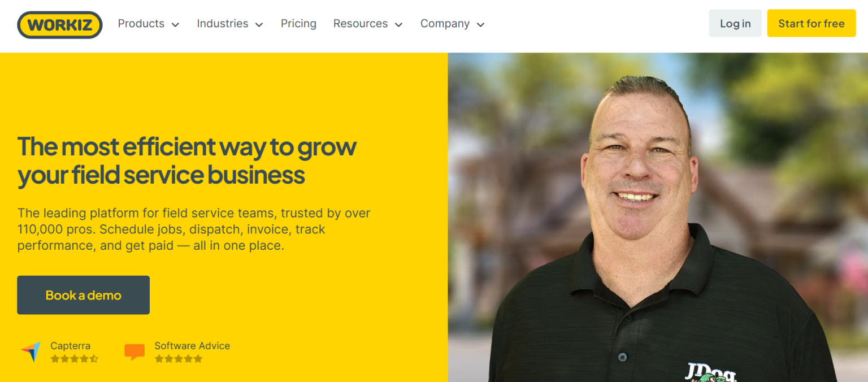Viewport: 868px width, 382px height.
Task: Click the Workiz logo
Action: (x=60, y=25)
